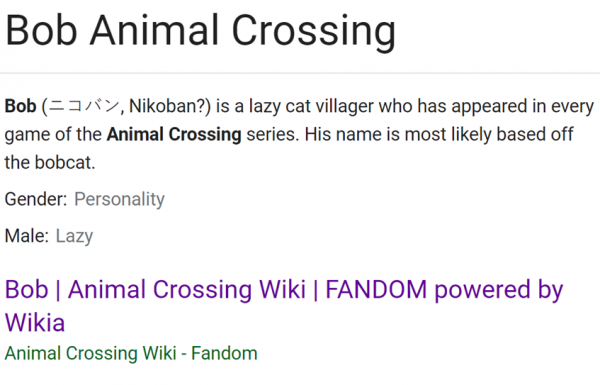Click the word FANDOM in link title
Screen dimensions: 600x385
(376, 289)
